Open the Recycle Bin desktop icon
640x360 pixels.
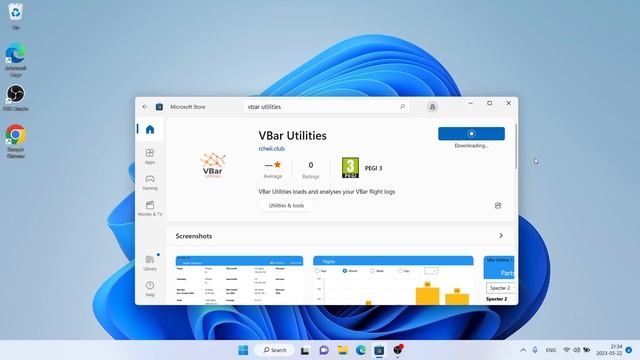tap(16, 16)
